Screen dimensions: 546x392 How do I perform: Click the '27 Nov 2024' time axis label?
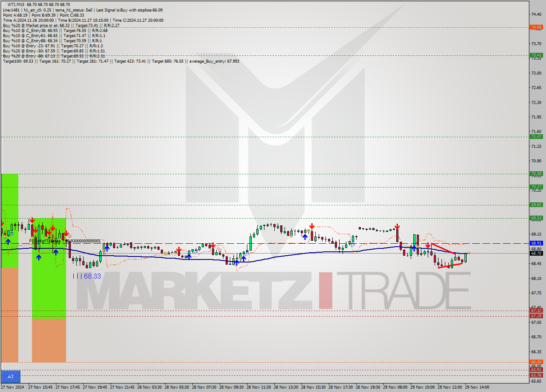pos(12,387)
